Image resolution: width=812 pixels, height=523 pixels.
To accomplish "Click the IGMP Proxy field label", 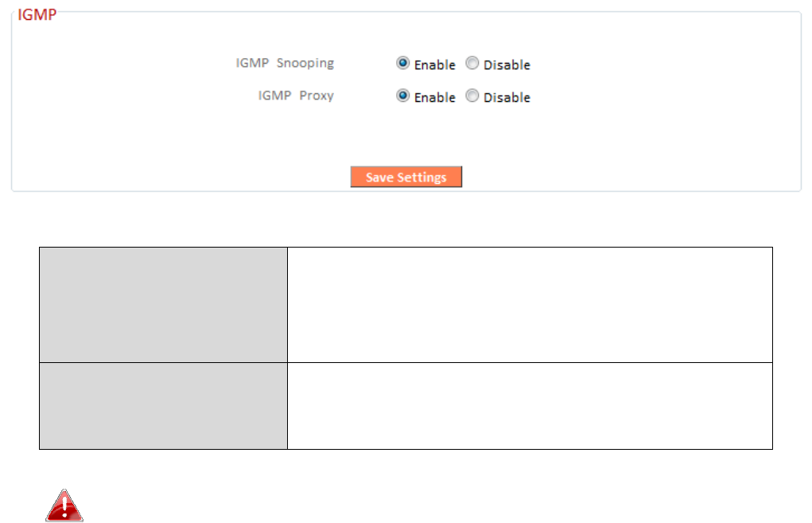I will (x=296, y=96).
